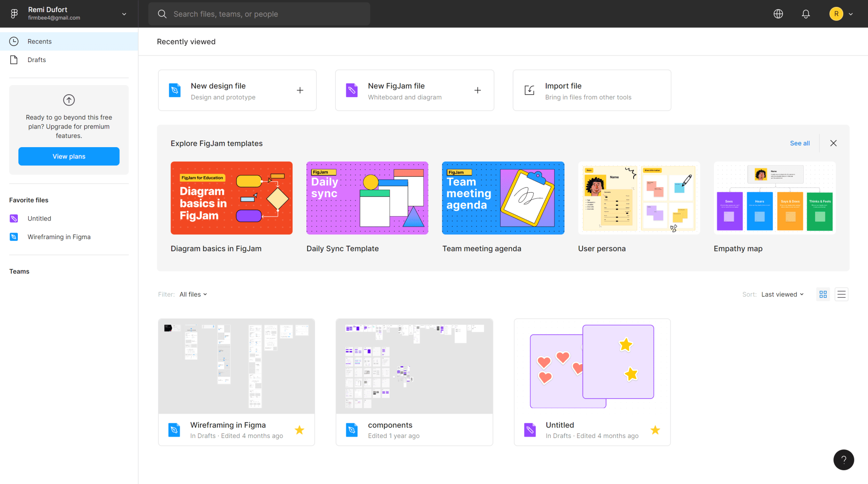Image resolution: width=868 pixels, height=484 pixels.
Task: Open the Last viewed sort dropdown
Action: [x=783, y=294]
